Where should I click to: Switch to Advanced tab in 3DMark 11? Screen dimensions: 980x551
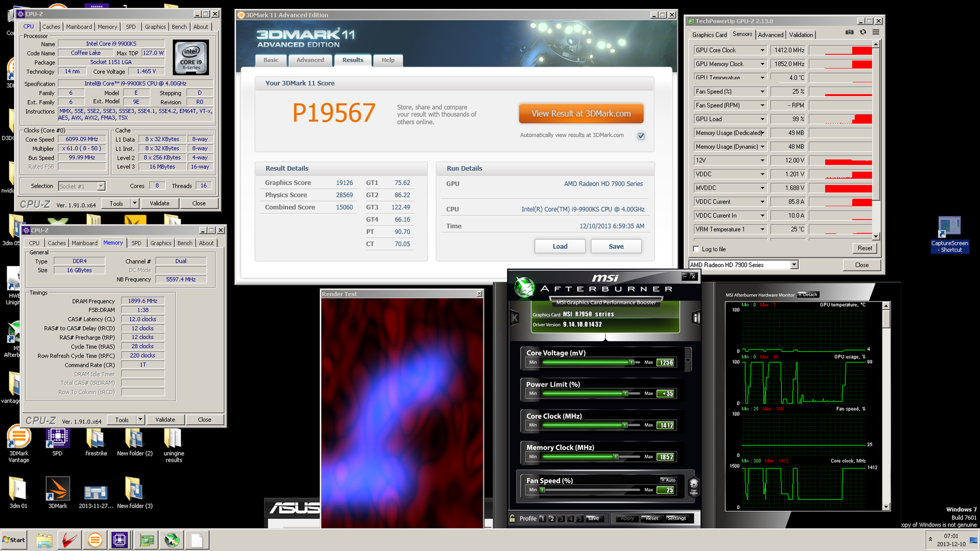[x=310, y=60]
